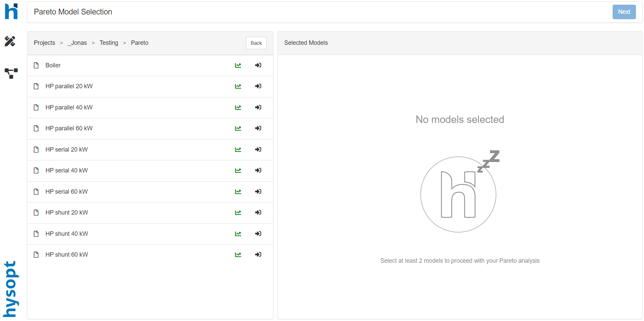Click the Back button
This screenshot has width=644, height=321.
256,43
